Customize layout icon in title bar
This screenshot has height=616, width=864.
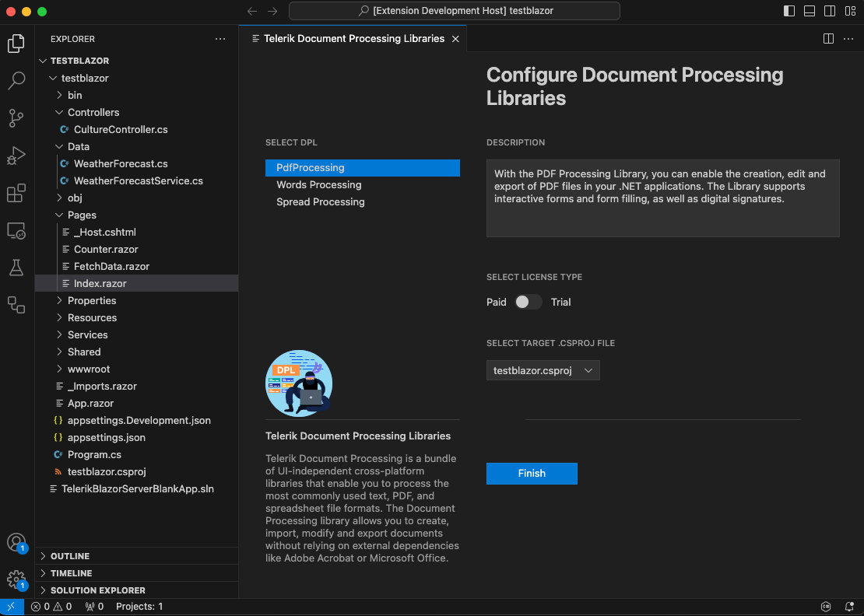coord(850,11)
